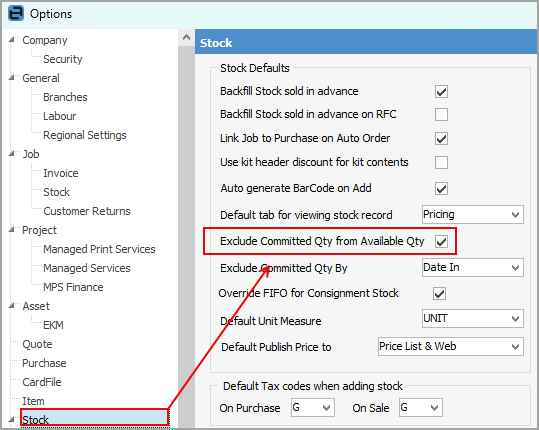Image resolution: width=539 pixels, height=430 pixels.
Task: Open Stock options under Job
Action: (56, 192)
